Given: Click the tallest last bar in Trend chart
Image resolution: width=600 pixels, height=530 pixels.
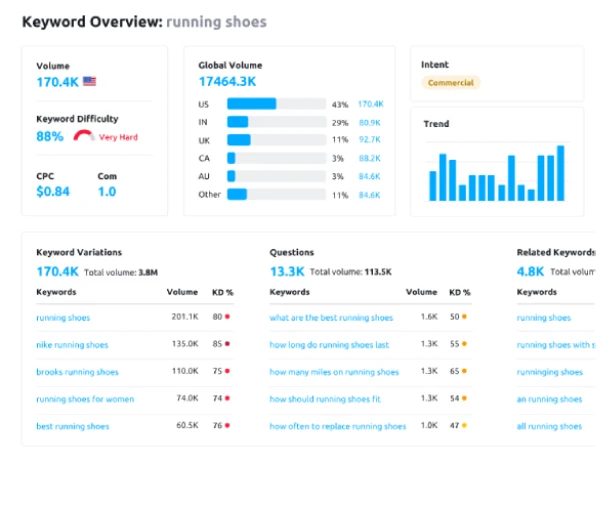Looking at the screenshot, I should [561, 173].
